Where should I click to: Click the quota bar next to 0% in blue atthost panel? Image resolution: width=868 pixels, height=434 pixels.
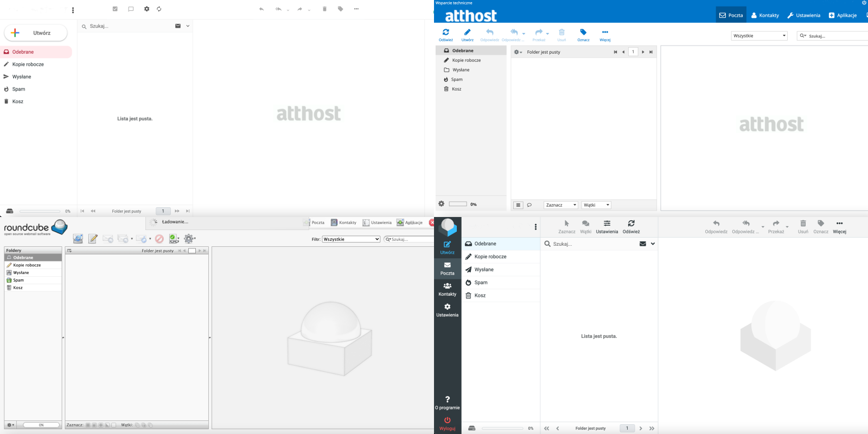tap(458, 204)
